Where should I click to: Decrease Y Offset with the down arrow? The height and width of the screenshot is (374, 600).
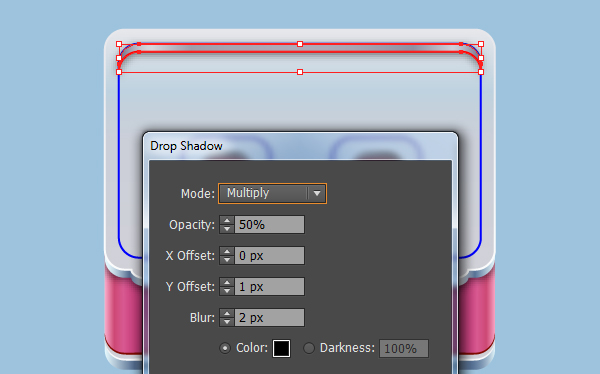point(227,291)
